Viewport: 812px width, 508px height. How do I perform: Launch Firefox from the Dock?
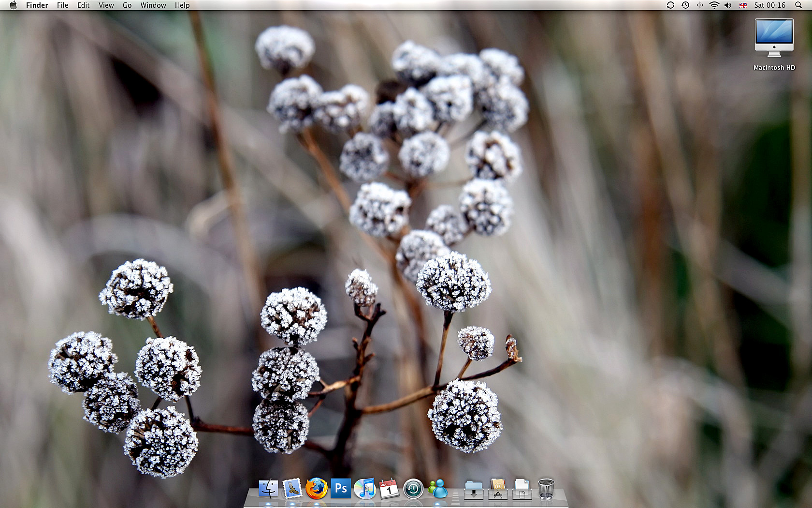point(316,489)
